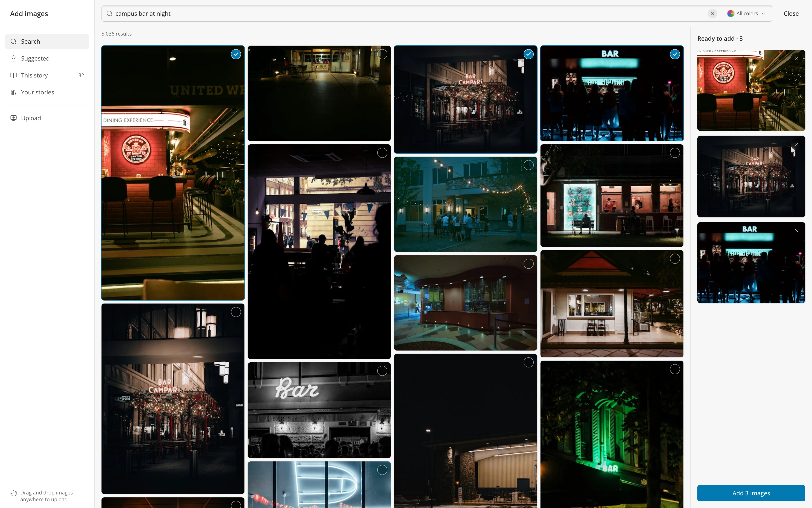Select the dark courtyard storefront image checkbox
The image size is (812, 508).
[382, 54]
